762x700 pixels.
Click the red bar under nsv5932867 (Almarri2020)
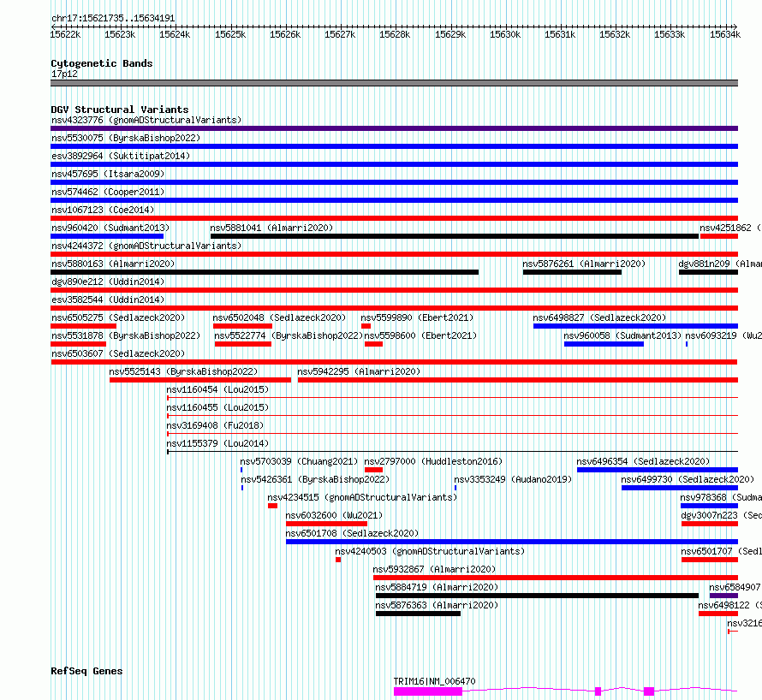point(556,578)
